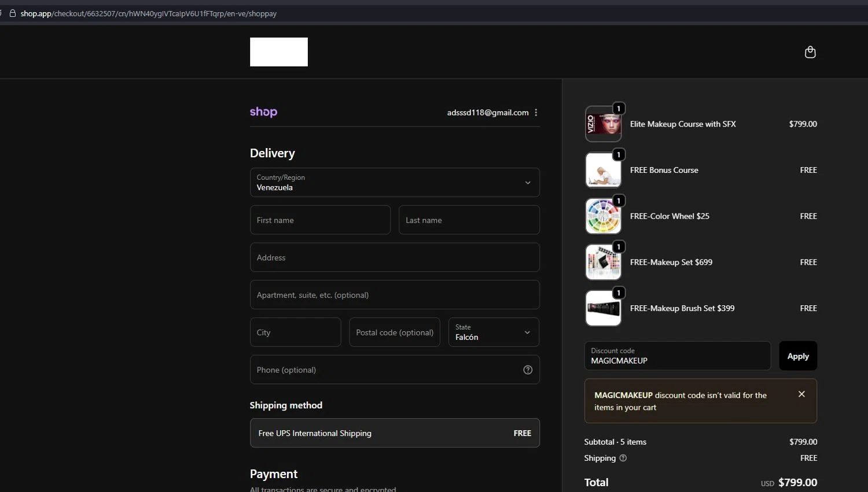Screen dimensions: 868x492
Task: Click the phone field help question icon
Action: 528,370
